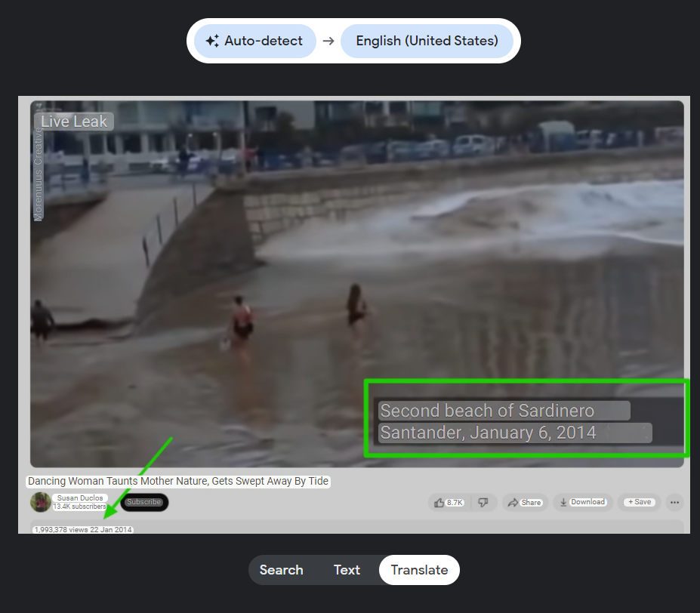Click the thumbs down dislike icon
Screen dimensions: 700x613
(x=483, y=503)
